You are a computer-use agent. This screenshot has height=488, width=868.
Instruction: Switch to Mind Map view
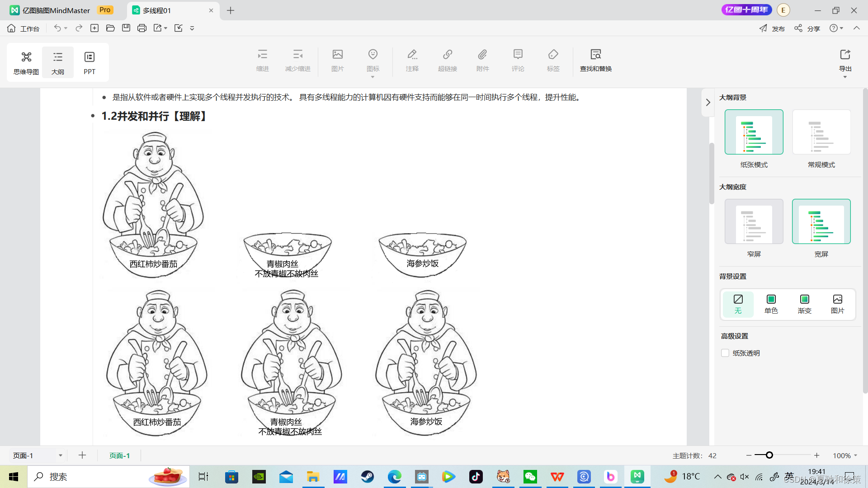point(26,62)
